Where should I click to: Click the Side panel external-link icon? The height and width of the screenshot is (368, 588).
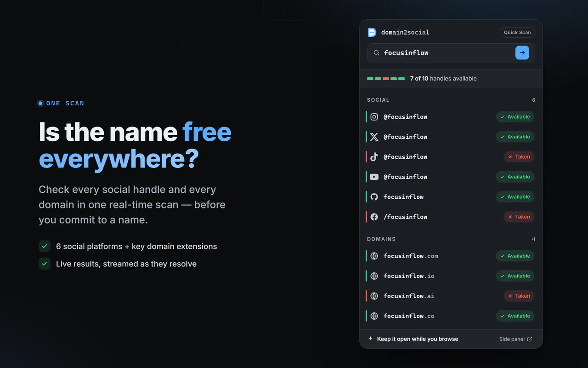click(x=530, y=339)
